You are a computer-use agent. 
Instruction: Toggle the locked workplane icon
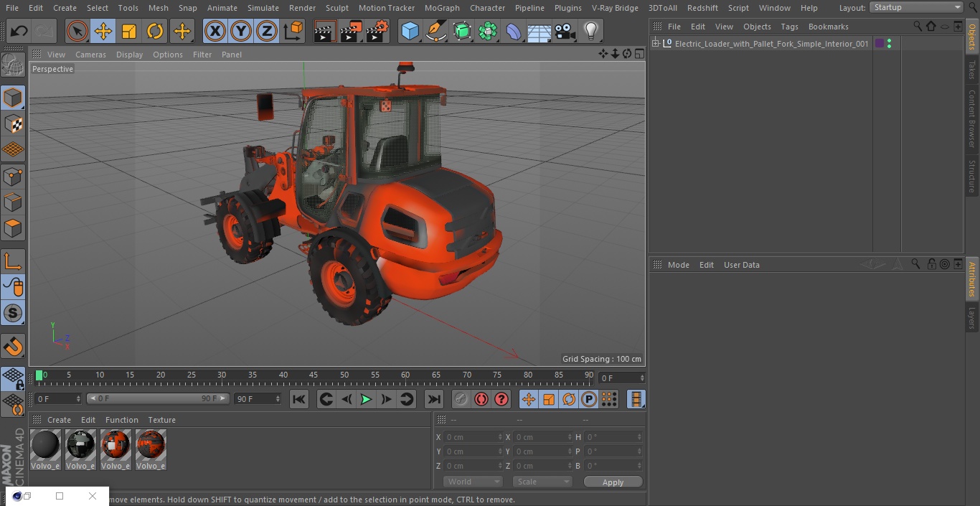[13, 378]
